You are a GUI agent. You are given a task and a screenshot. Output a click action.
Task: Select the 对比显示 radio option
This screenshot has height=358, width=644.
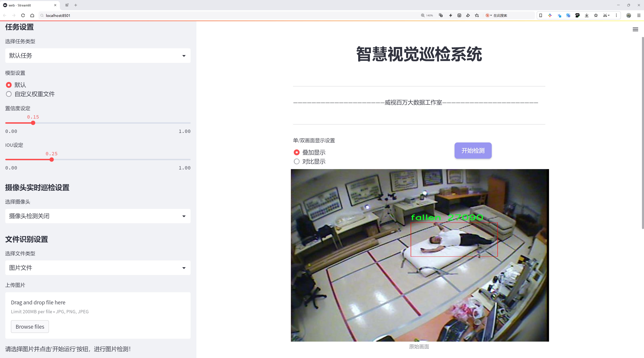pyautogui.click(x=297, y=161)
